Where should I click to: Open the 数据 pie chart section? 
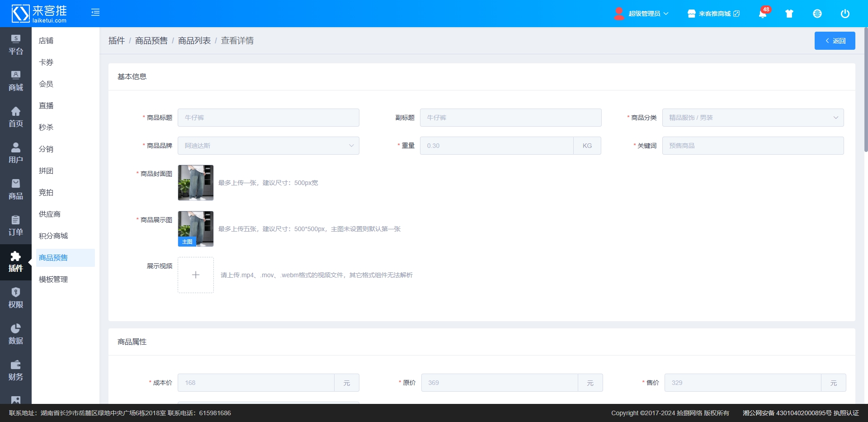click(x=16, y=334)
